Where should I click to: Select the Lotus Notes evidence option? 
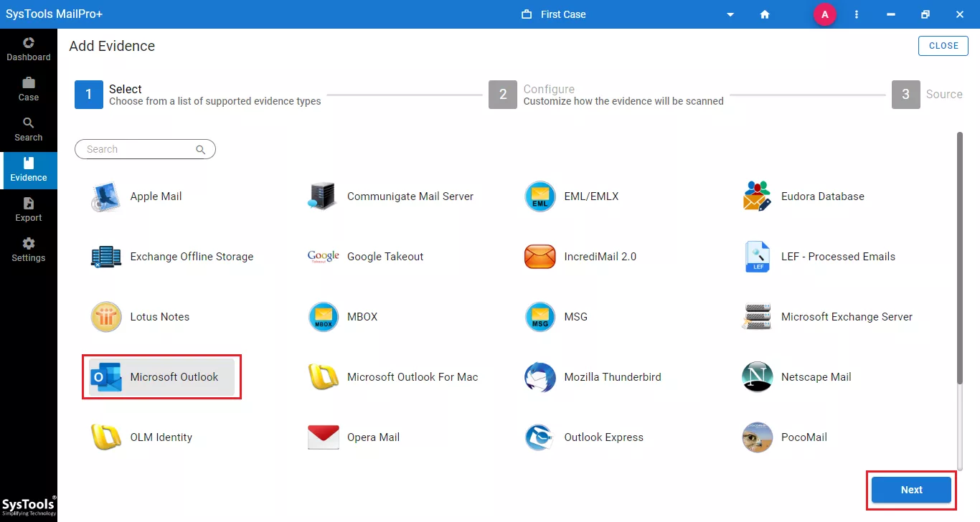point(159,316)
